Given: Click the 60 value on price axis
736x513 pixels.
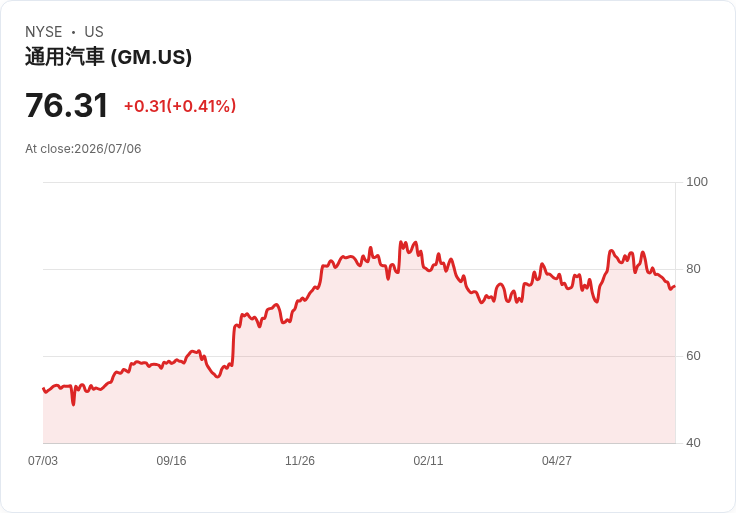Looking at the screenshot, I should 693,356.
